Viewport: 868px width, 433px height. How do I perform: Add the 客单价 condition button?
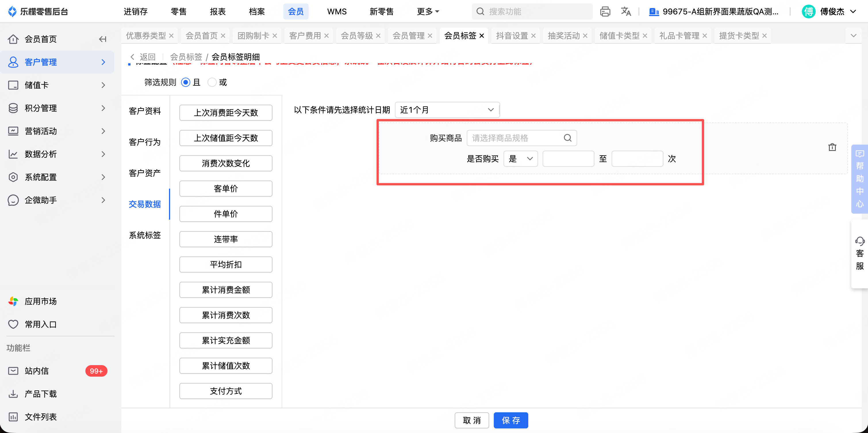[x=225, y=189]
